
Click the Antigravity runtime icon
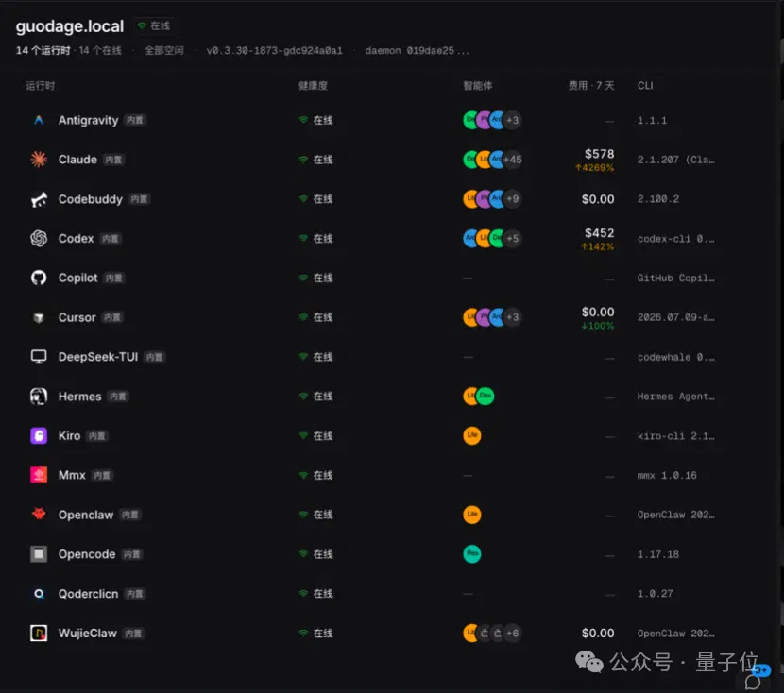pos(39,120)
